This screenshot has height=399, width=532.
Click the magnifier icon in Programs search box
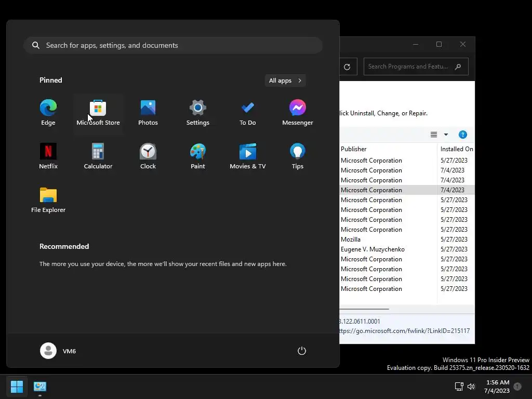pos(458,66)
